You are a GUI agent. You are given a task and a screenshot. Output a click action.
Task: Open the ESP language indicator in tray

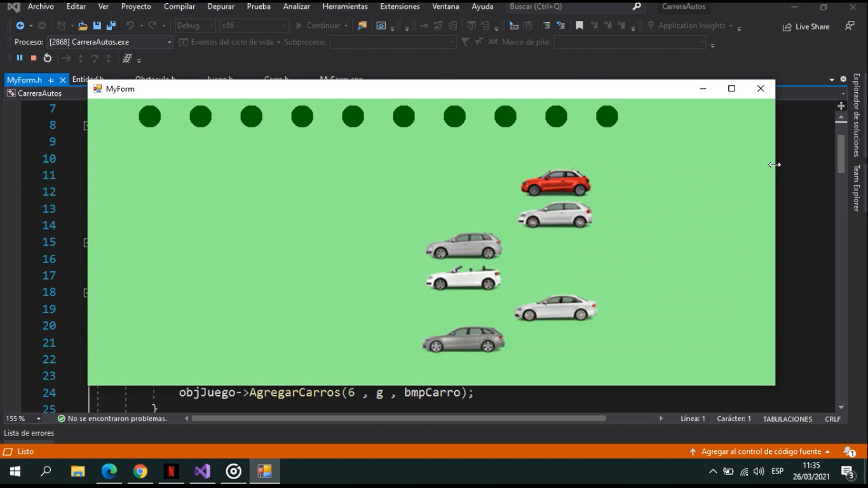point(777,471)
